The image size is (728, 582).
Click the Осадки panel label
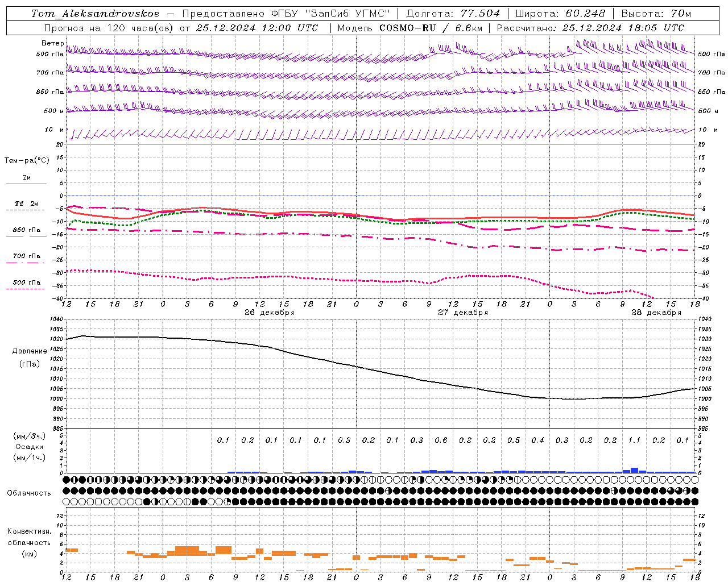click(30, 447)
